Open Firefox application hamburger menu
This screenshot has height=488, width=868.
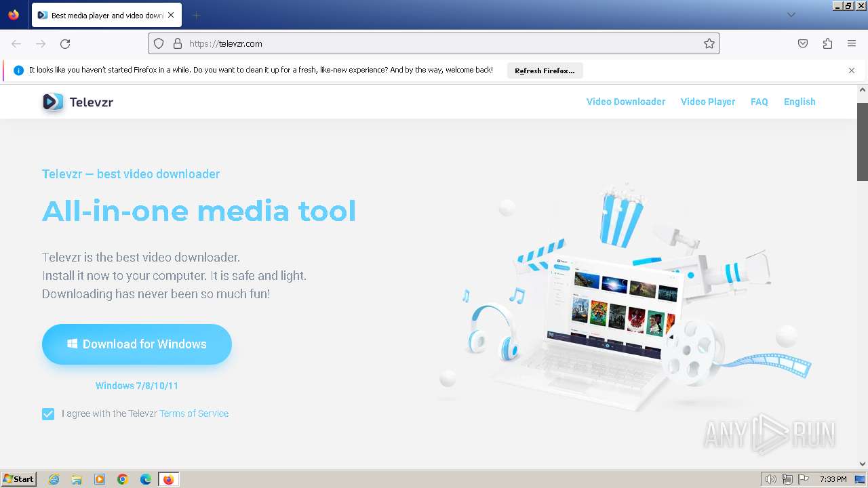tap(852, 43)
